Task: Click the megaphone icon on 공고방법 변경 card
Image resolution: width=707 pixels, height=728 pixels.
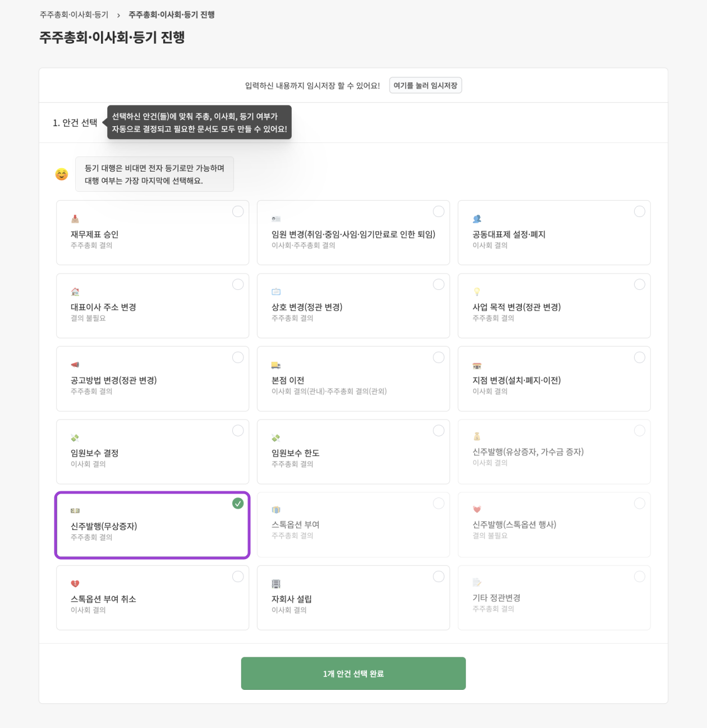Action: [x=75, y=364]
